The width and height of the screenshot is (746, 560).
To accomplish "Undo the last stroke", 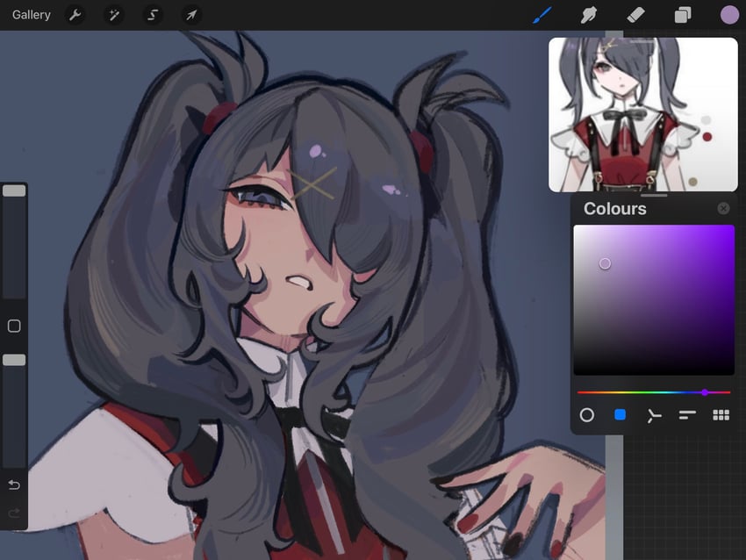I will pos(14,485).
